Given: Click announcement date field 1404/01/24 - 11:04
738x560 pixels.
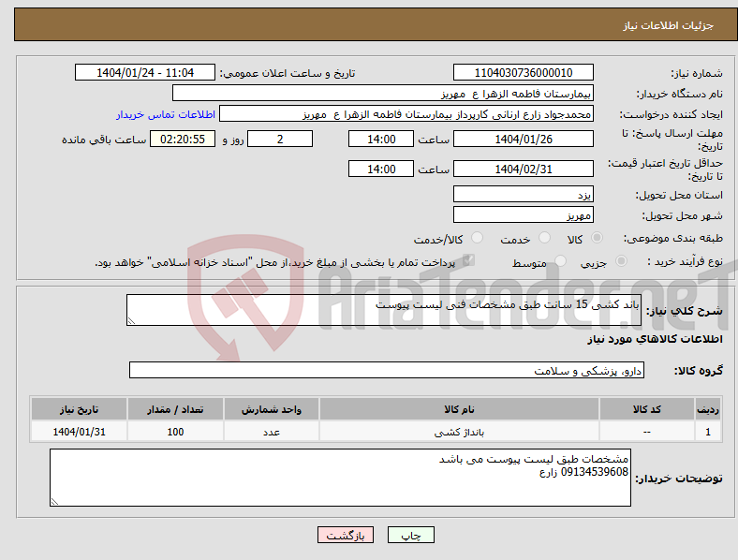Looking at the screenshot, I should (145, 73).
